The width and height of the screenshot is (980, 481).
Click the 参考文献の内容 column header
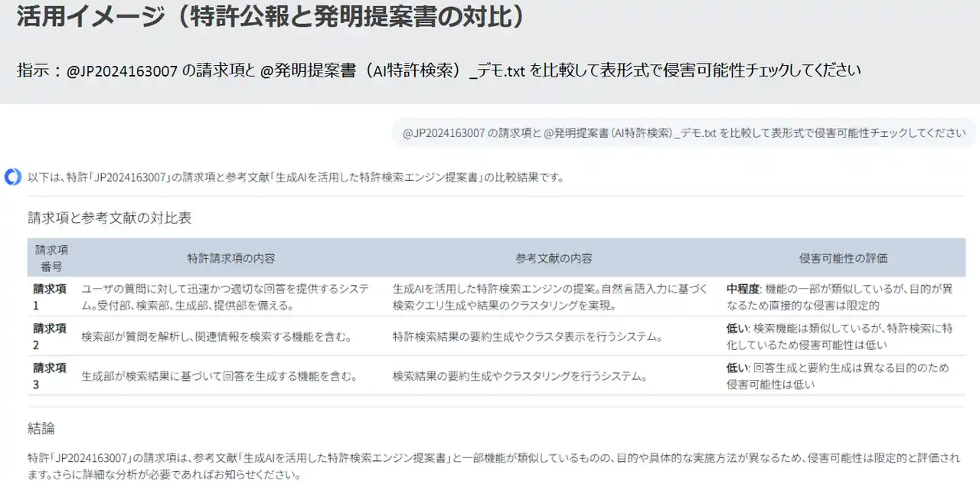click(x=553, y=258)
